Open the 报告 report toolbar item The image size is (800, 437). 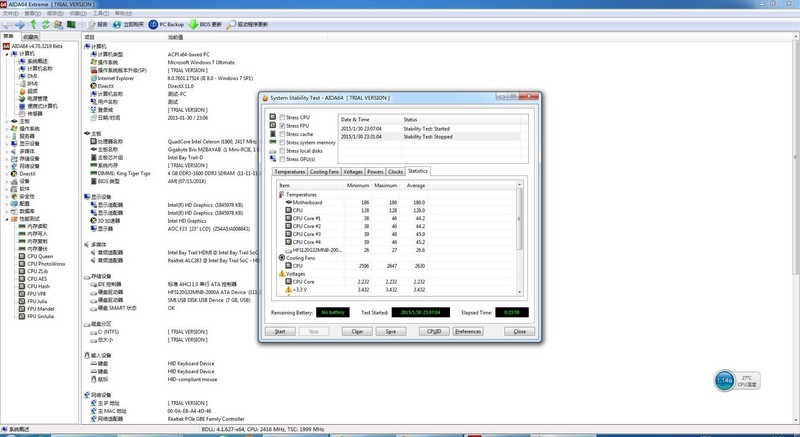coord(97,24)
